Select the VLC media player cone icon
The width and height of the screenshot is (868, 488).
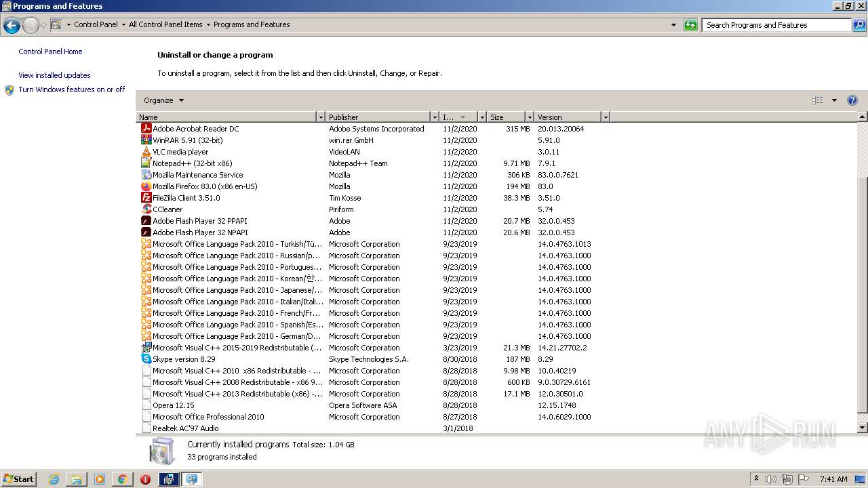click(146, 152)
